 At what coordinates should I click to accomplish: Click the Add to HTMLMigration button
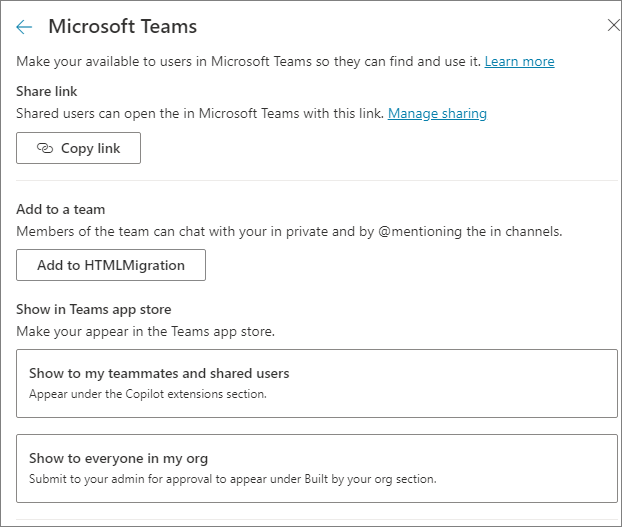tap(111, 265)
